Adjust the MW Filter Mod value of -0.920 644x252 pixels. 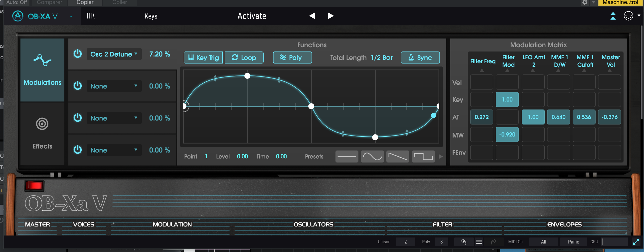507,134
